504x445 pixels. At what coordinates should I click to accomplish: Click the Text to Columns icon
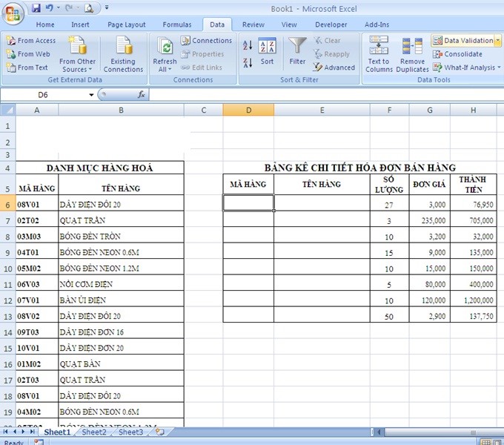click(379, 50)
